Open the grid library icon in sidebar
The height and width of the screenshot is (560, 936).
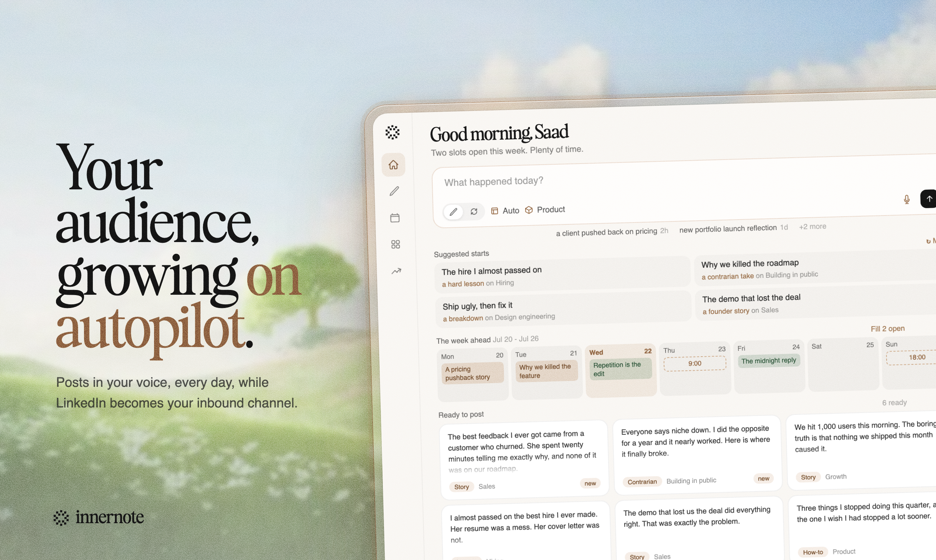(395, 245)
